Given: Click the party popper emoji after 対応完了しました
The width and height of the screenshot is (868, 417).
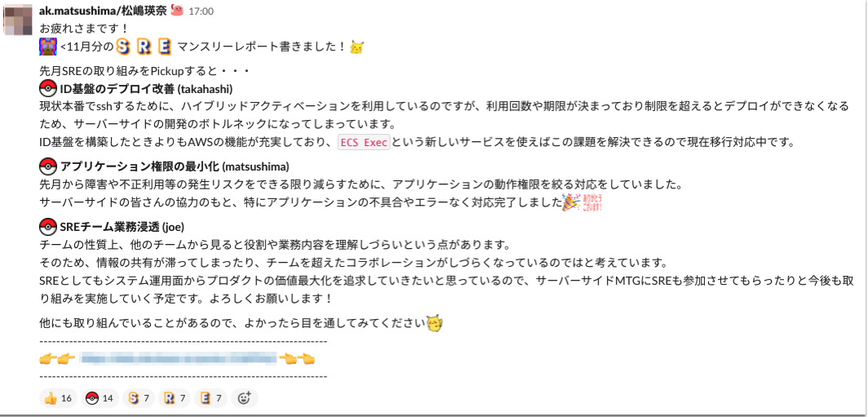Looking at the screenshot, I should 571,202.
